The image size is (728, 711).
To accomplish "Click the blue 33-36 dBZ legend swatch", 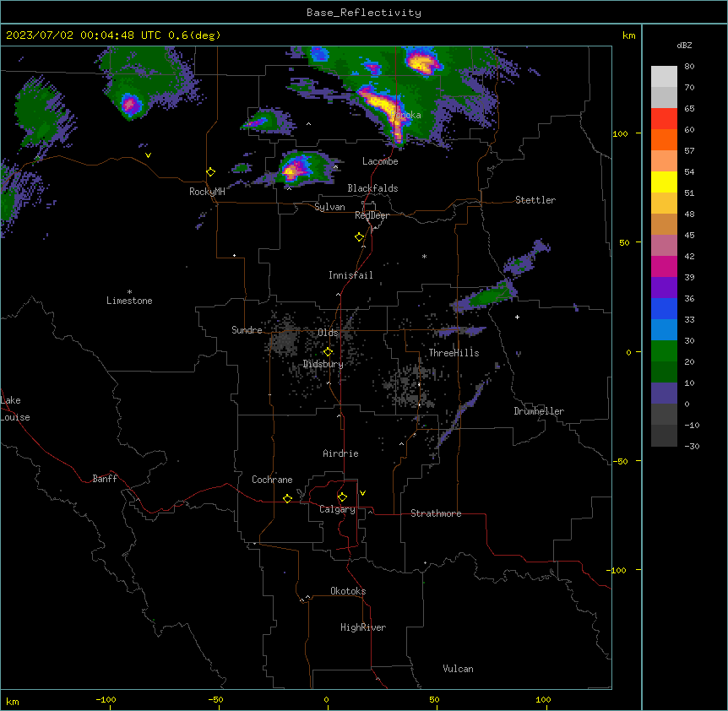I will [664, 308].
